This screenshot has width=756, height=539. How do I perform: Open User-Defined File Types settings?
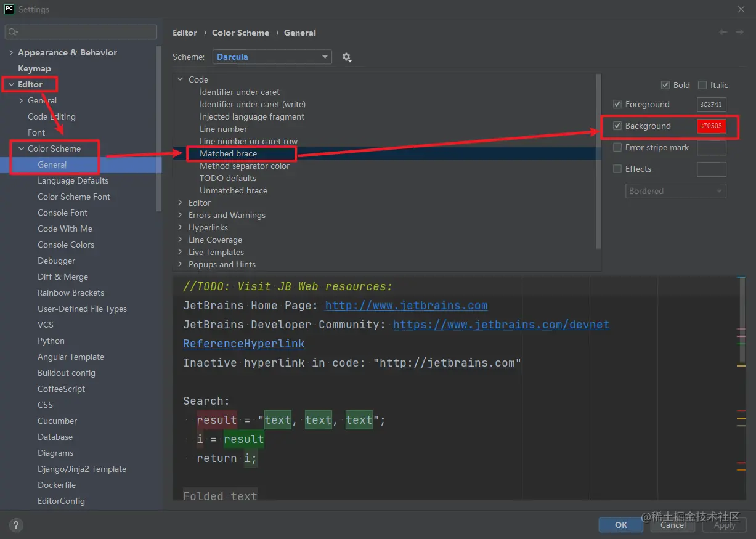point(82,309)
